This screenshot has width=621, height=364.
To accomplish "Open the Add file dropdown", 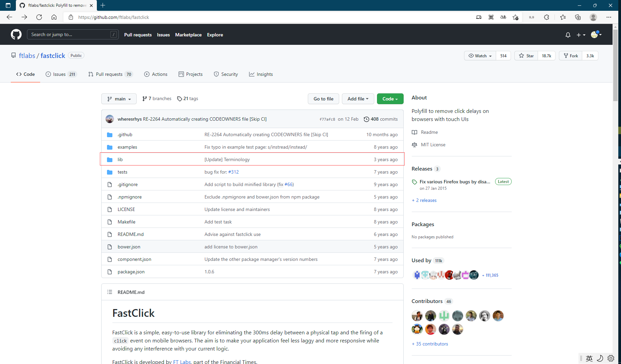I will coord(358,98).
